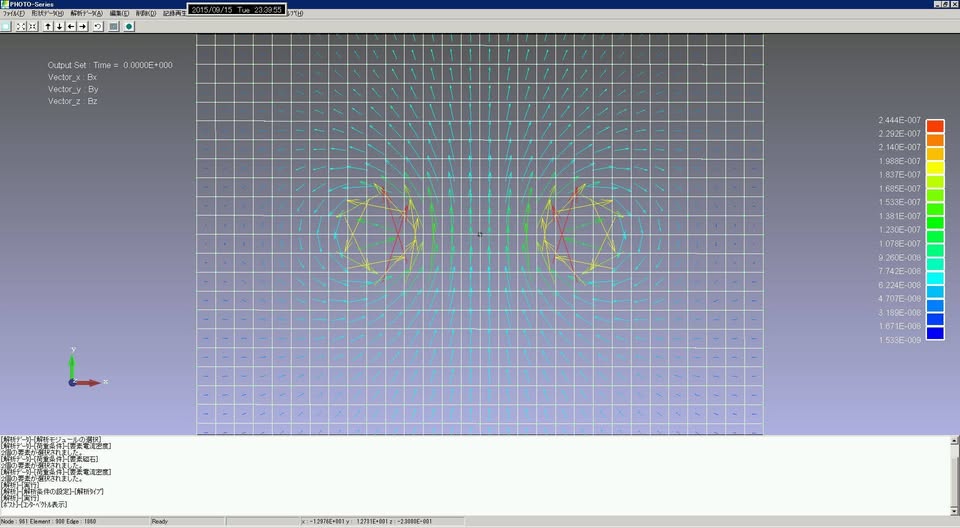Click the first log line 解析モジュールの選択

tap(51, 439)
